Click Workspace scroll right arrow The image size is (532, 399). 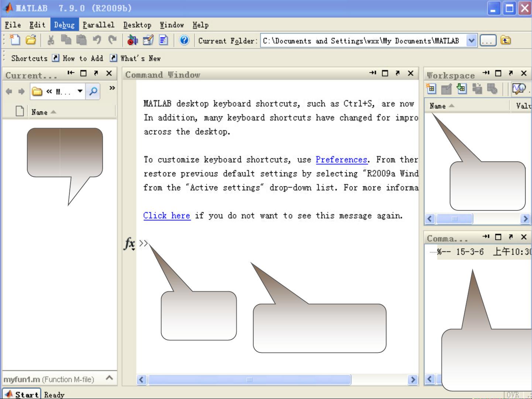pos(525,219)
